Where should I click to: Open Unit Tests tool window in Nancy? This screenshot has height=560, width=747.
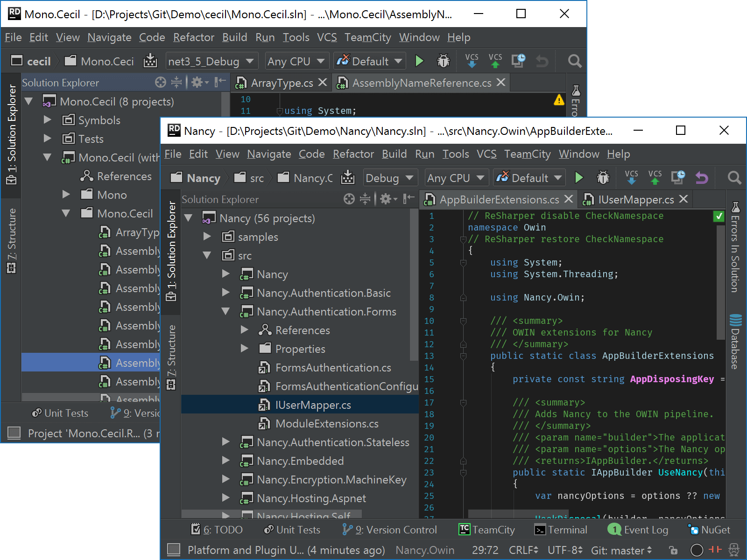point(292,530)
